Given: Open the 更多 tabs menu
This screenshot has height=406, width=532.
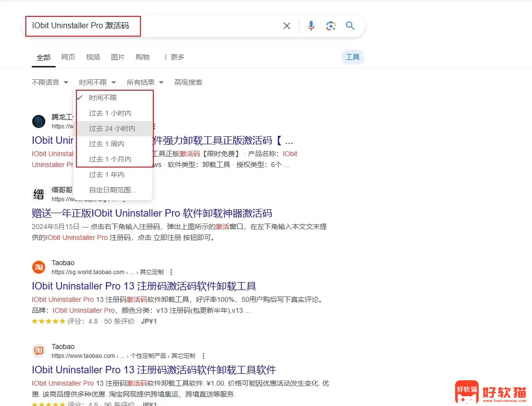Looking at the screenshot, I should pos(174,57).
